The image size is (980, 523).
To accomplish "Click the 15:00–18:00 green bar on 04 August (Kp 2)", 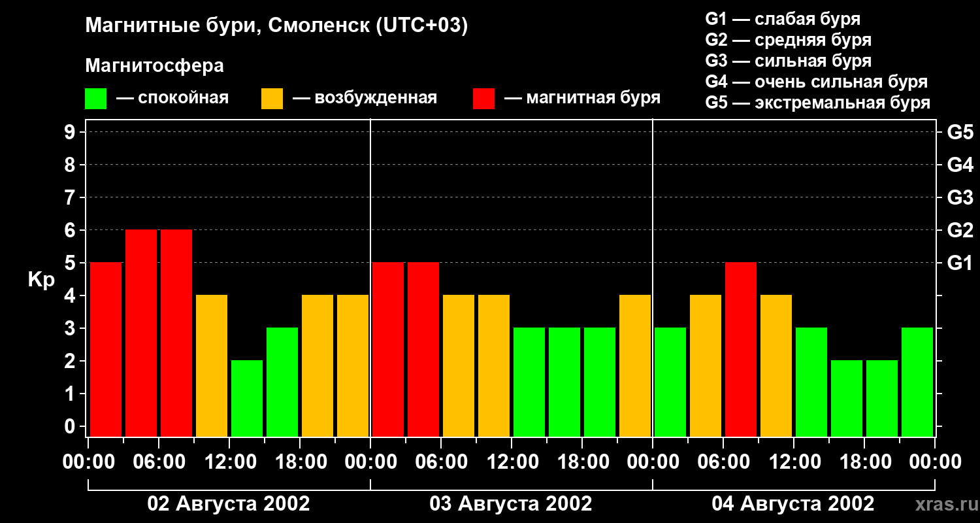I will (847, 398).
